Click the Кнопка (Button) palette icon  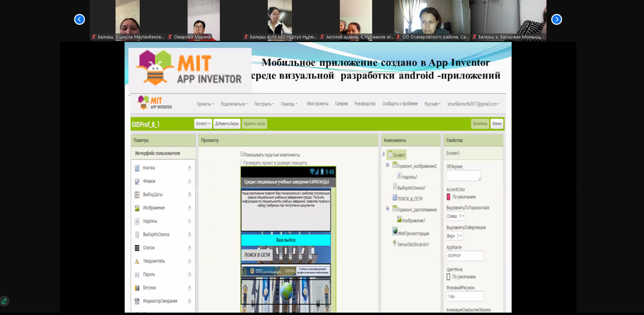pos(137,168)
